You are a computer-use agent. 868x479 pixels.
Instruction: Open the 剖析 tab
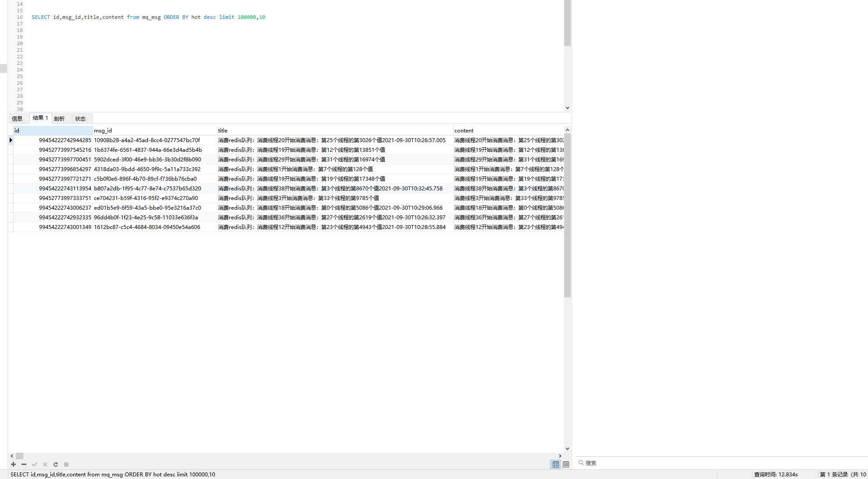coord(59,118)
